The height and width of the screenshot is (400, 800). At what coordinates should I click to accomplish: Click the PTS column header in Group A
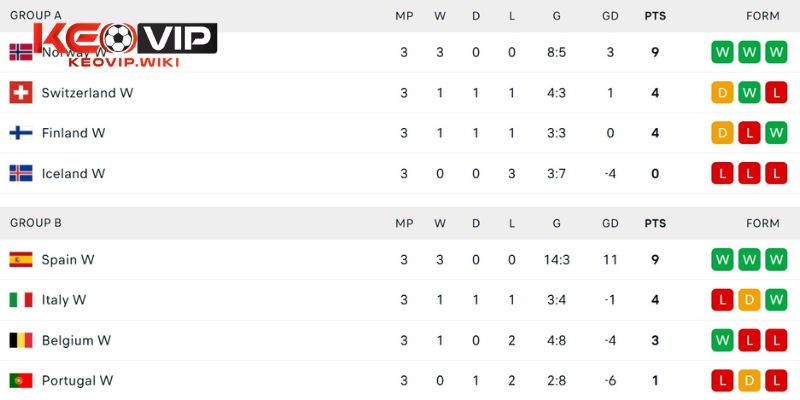click(x=655, y=16)
